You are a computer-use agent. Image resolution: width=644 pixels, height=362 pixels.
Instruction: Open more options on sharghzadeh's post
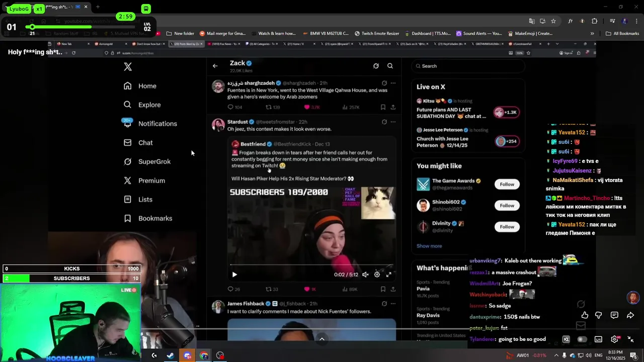pos(393,83)
